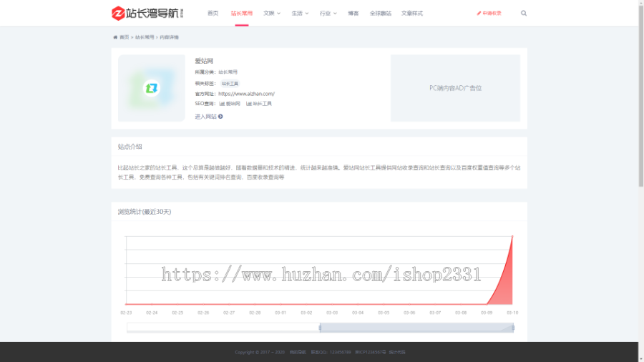Click selected range of chart zoom slider
Image resolution: width=644 pixels, height=362 pixels.
pos(416,328)
